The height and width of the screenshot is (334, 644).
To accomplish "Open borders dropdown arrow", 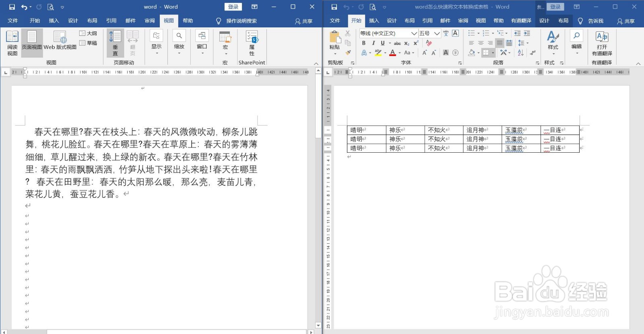I will (x=493, y=53).
